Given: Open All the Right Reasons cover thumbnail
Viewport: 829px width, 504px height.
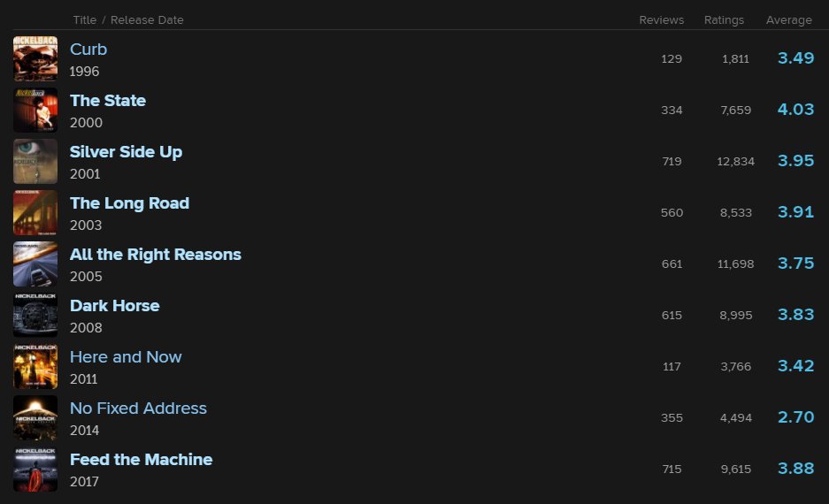Looking at the screenshot, I should (x=35, y=263).
